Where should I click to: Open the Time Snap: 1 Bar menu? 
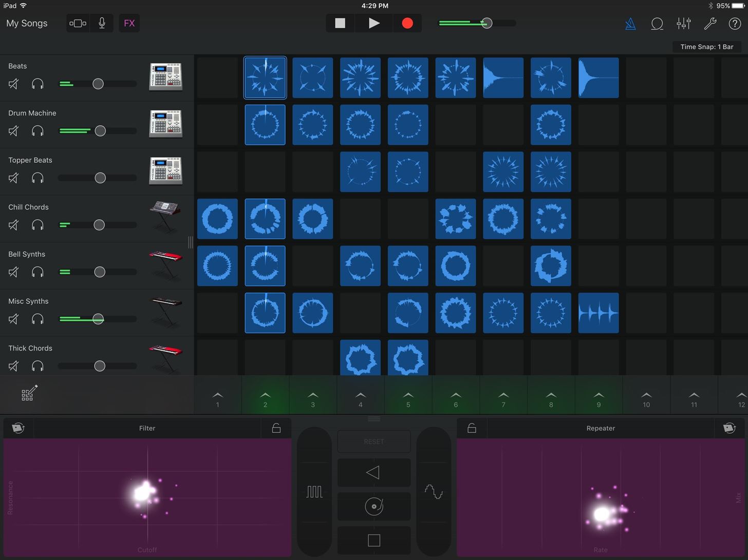pyautogui.click(x=707, y=47)
